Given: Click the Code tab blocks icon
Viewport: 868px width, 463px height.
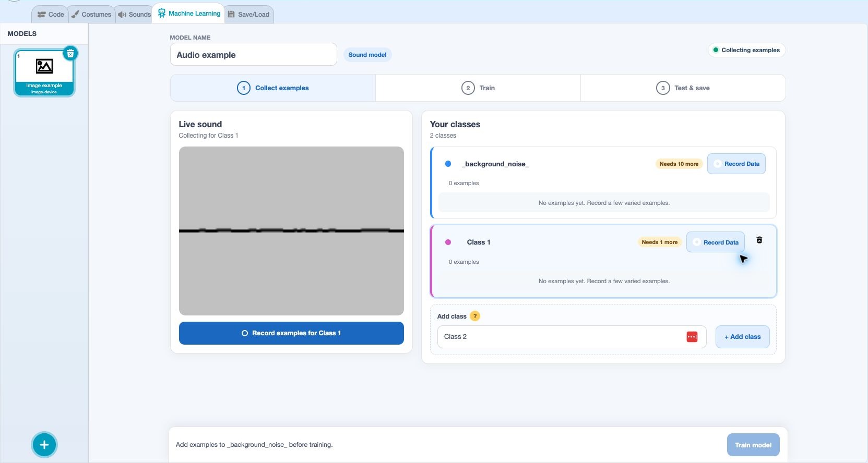Looking at the screenshot, I should coord(42,15).
